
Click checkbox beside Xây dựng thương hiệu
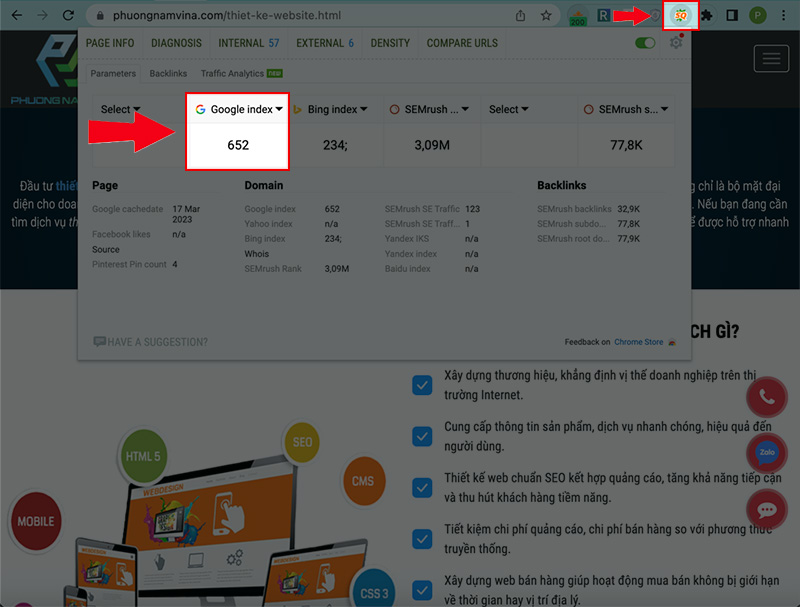click(x=422, y=385)
